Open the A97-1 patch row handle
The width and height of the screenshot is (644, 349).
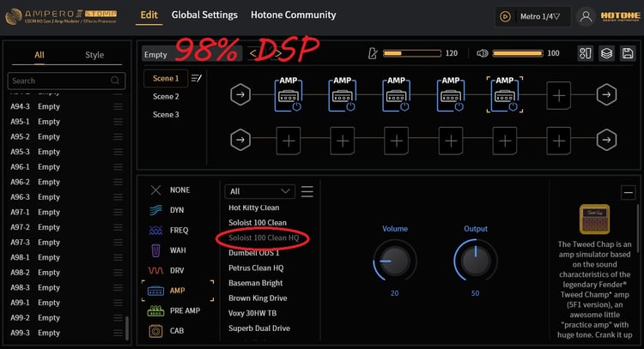point(118,213)
